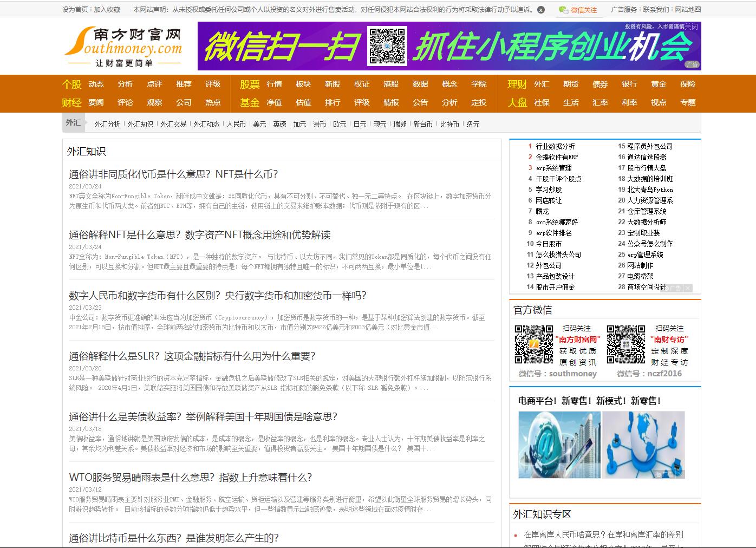Screen dimensions: 756x548
Task: Open the 基金 section in the navigation
Action: tap(249, 102)
